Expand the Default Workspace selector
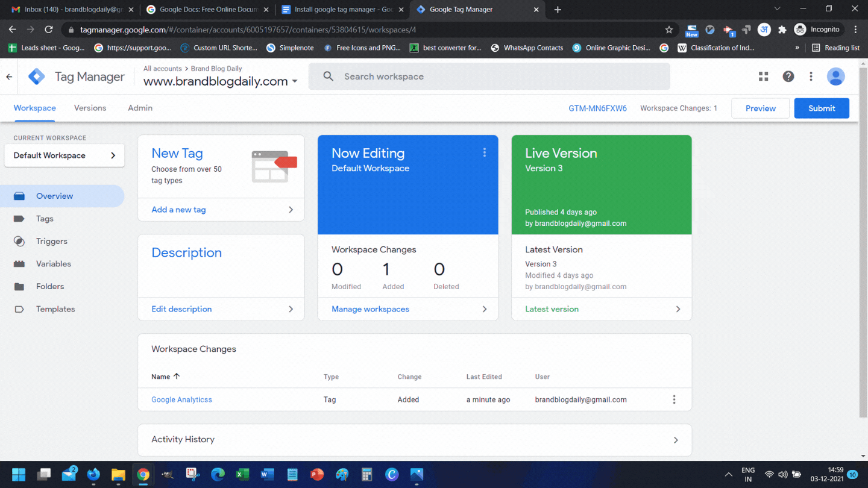 click(x=64, y=155)
